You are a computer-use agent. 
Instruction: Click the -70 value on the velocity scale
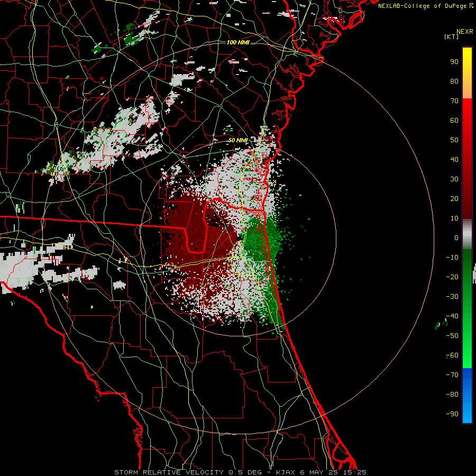[x=452, y=375]
